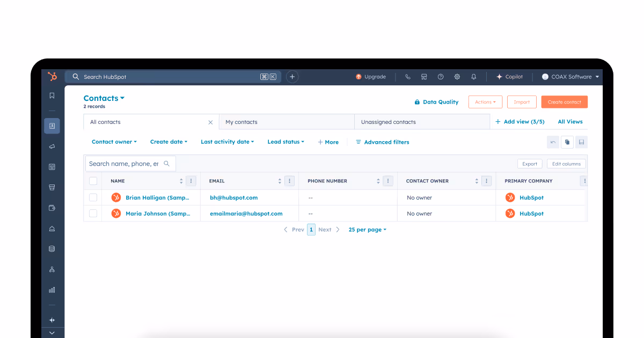Click the emailmaria@hubspot.com email link
This screenshot has height=338, width=644.
coord(246,214)
